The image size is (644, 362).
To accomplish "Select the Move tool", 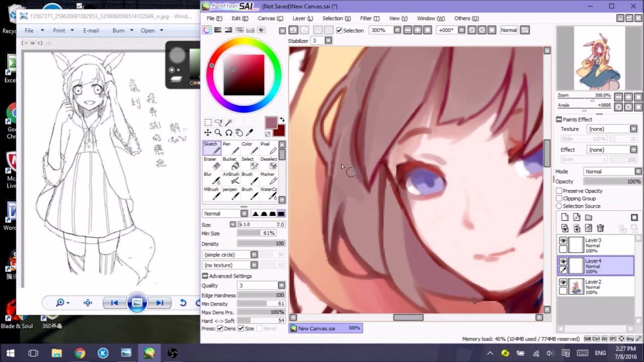I will pos(208,133).
